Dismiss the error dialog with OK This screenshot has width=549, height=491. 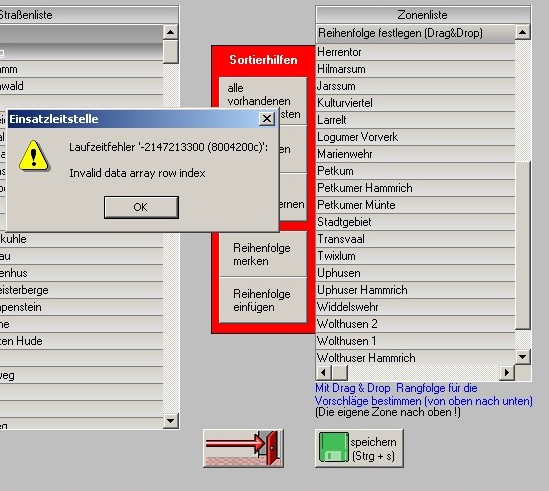(x=141, y=207)
